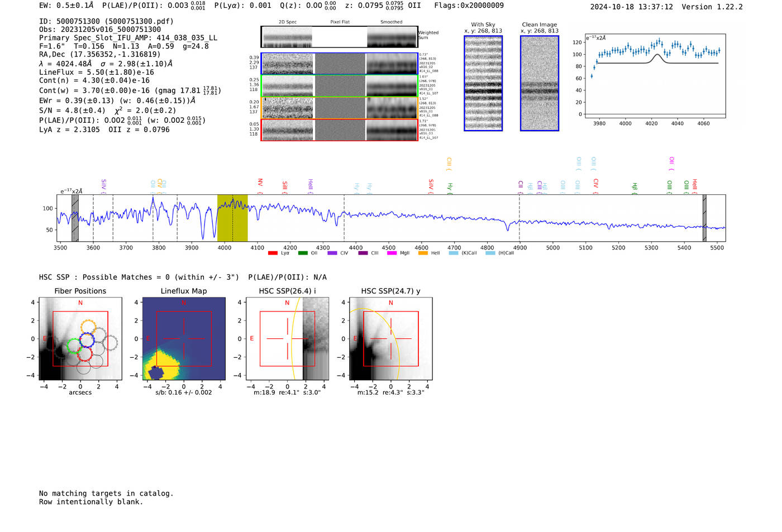This screenshot has width=782, height=532.
Task: Click the green Hβ line label above spectrum
Action: click(x=635, y=186)
